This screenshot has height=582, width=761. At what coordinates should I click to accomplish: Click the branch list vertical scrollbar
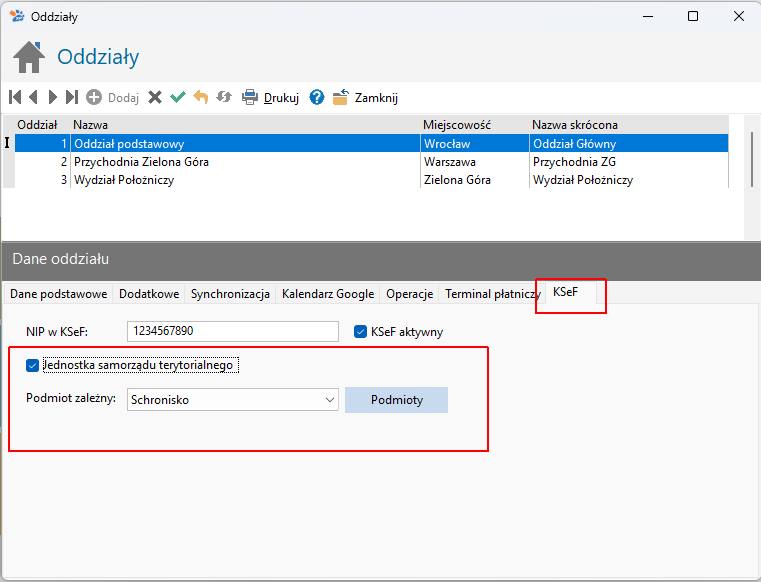(x=751, y=160)
